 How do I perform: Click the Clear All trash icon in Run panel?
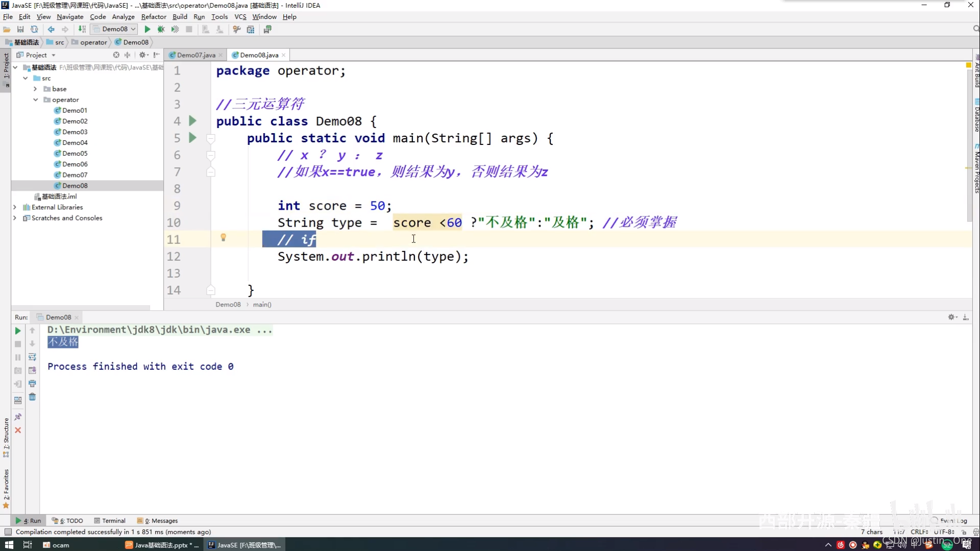(x=32, y=397)
